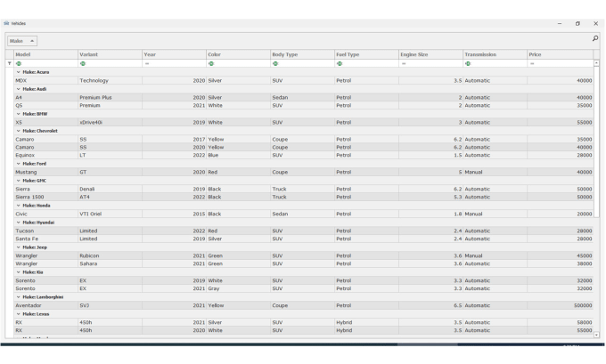Click the Make group column chip

click(x=22, y=41)
